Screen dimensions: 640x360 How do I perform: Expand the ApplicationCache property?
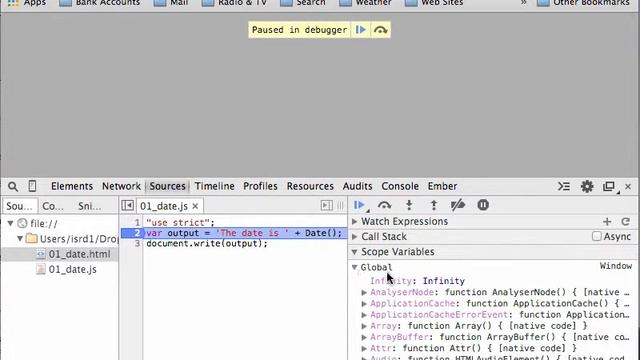(x=364, y=304)
